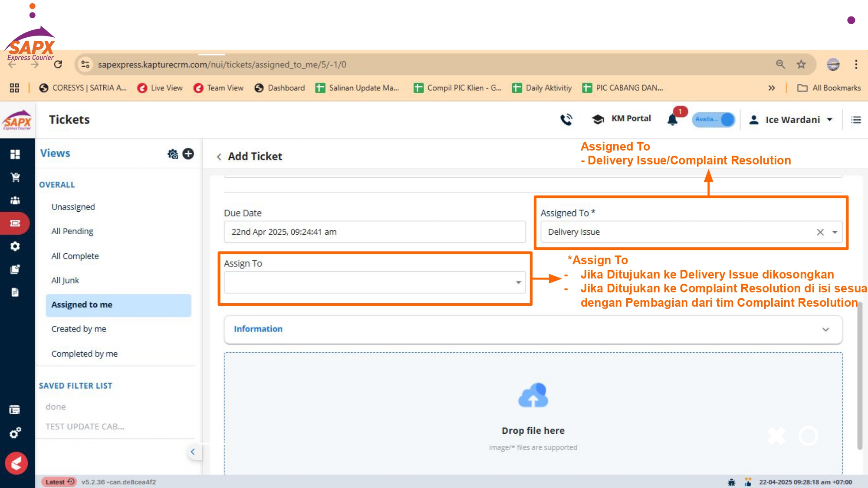This screenshot has width=868, height=488.
Task: Open Daily Aktivitiy bookmark
Action: click(x=542, y=88)
